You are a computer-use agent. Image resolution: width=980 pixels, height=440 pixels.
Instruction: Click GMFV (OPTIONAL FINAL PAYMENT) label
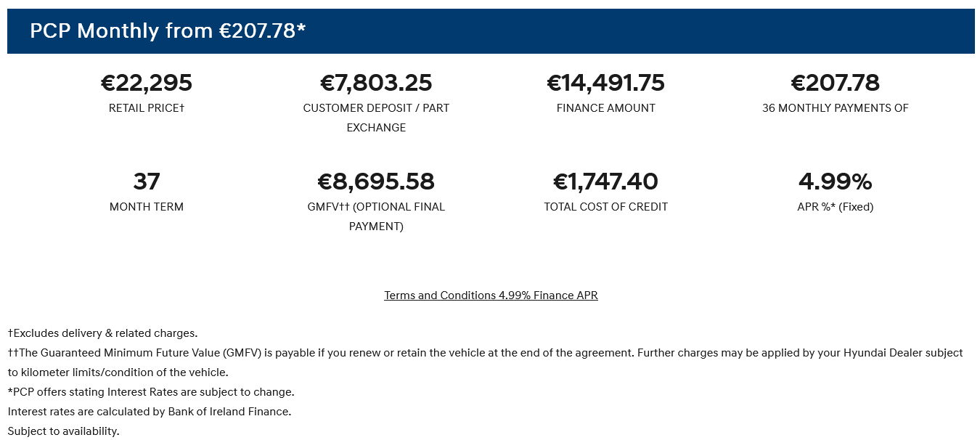(x=376, y=216)
